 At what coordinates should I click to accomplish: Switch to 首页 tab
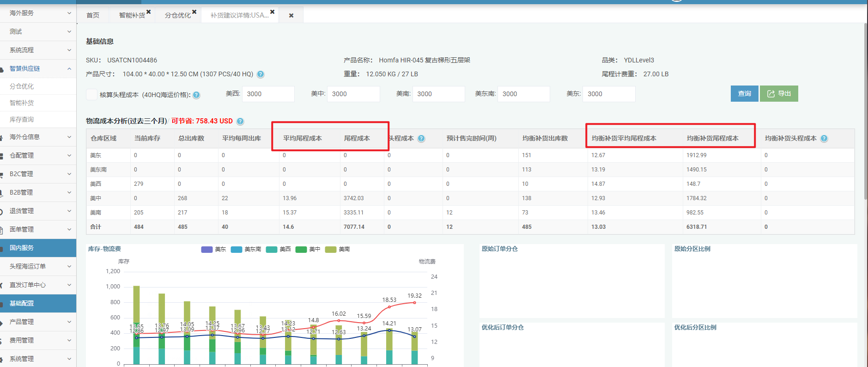point(93,15)
